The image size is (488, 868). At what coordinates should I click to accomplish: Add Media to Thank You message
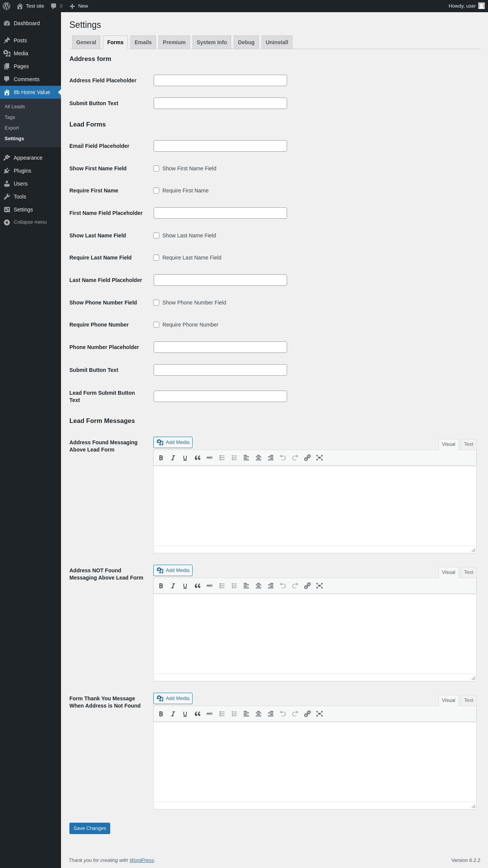point(173,698)
